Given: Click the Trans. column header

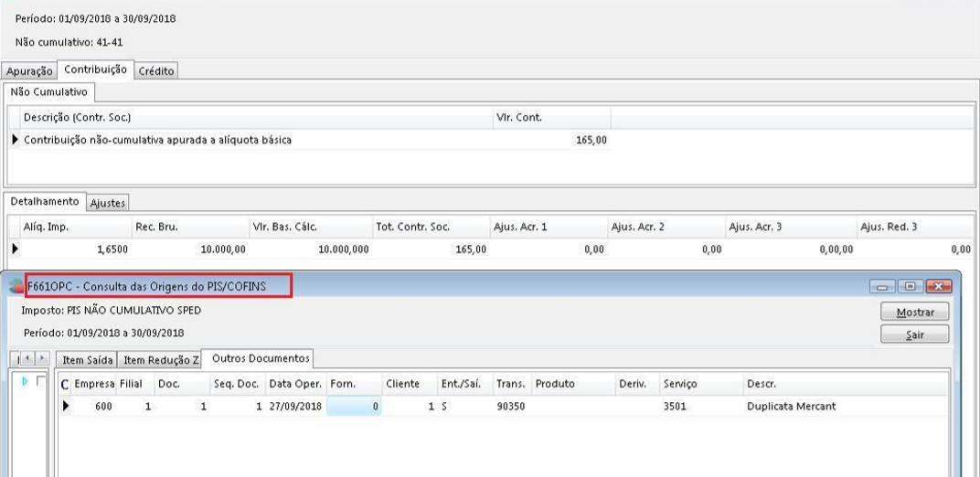Looking at the screenshot, I should tap(512, 384).
